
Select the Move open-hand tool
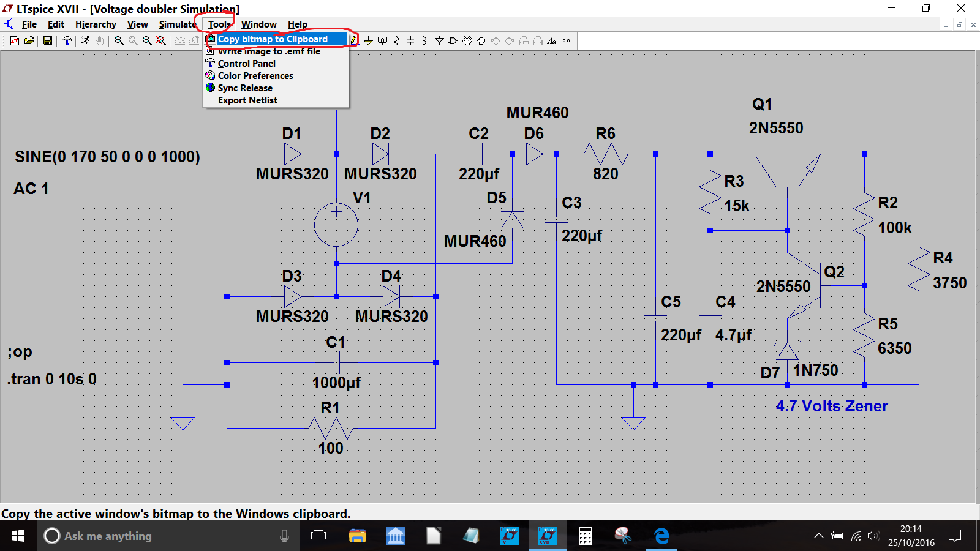(467, 41)
